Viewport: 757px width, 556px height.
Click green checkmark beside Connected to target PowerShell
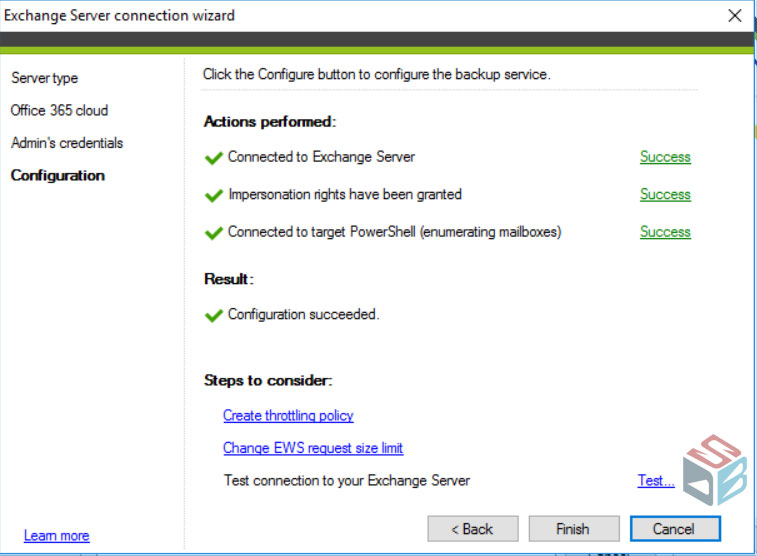coord(213,233)
